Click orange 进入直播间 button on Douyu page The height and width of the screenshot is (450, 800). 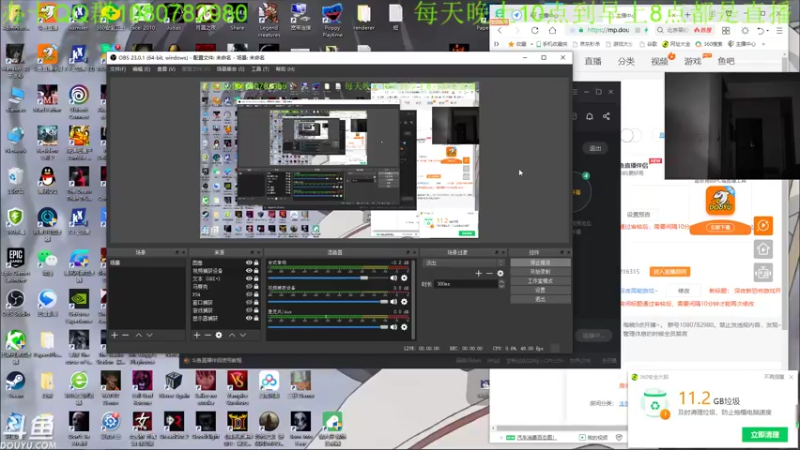pos(669,272)
